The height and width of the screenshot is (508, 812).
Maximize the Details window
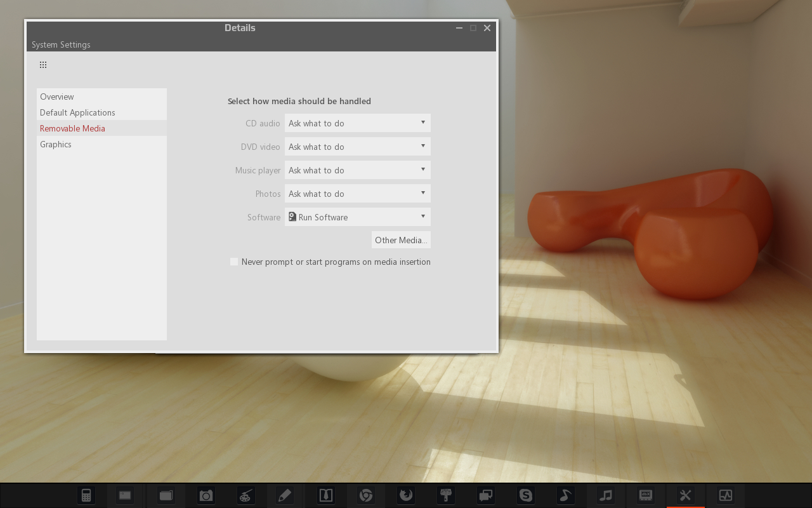[x=473, y=28]
